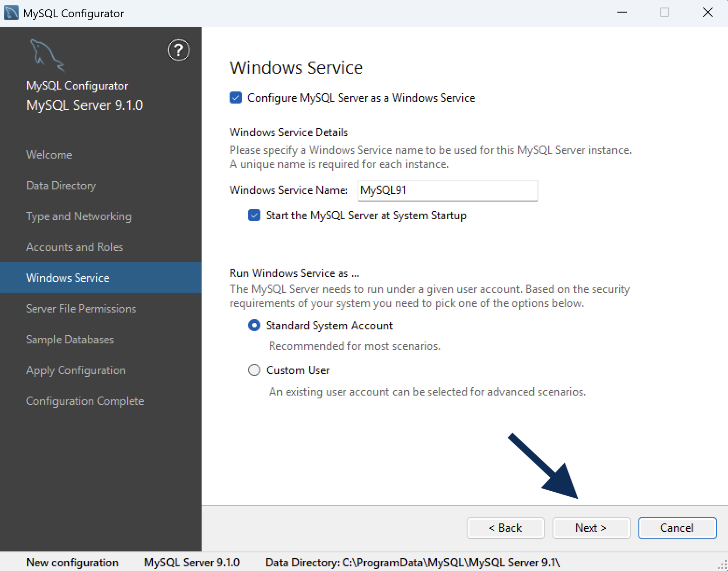Click the Windows Service Name input field
This screenshot has width=728, height=571.
[x=448, y=191]
